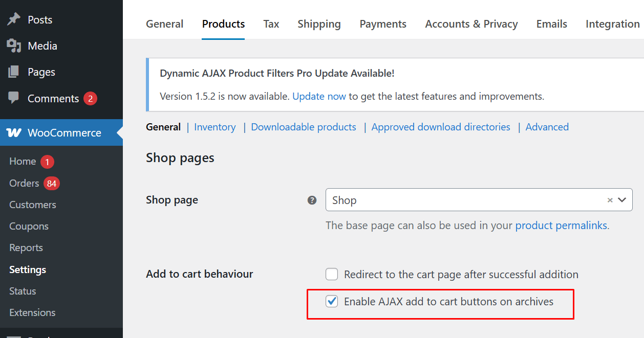Open Approved download directories link
644x338 pixels.
point(441,127)
